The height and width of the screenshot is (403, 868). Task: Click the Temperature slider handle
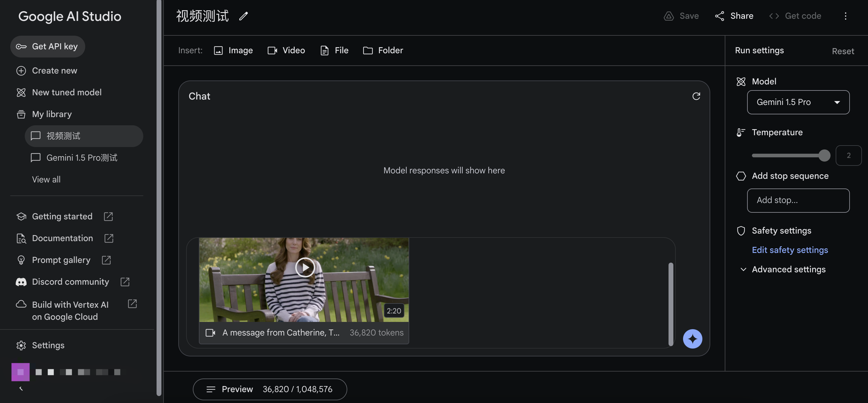point(824,156)
